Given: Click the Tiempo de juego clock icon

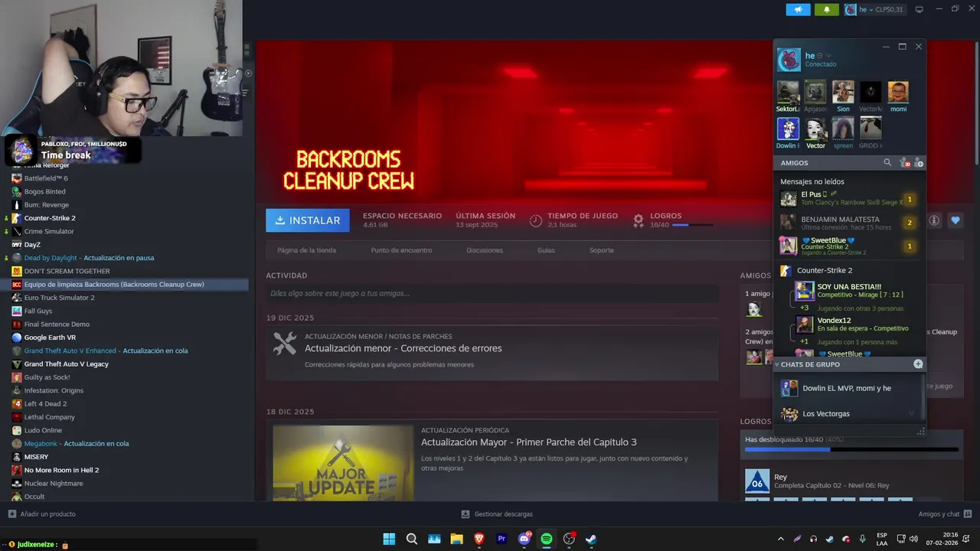Looking at the screenshot, I should pyautogui.click(x=535, y=220).
